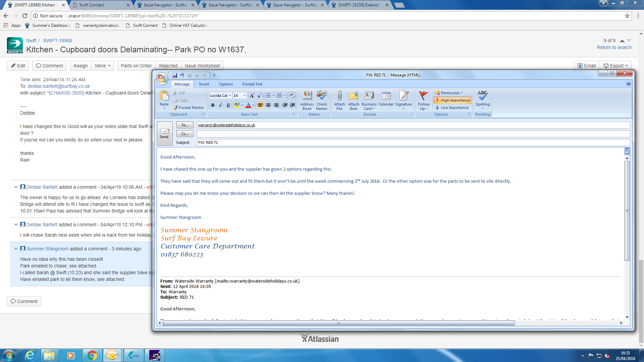
Task: Expand the More dropdown in Jira
Action: click(103, 66)
